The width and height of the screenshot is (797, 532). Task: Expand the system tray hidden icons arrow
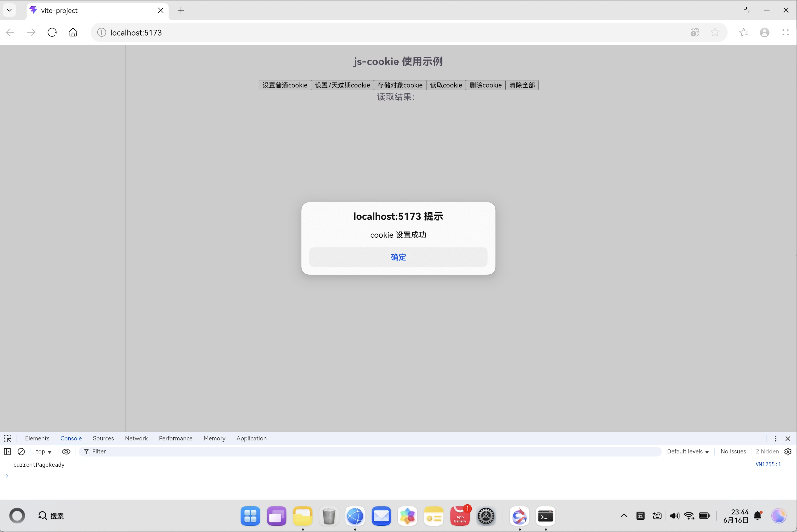[624, 516]
